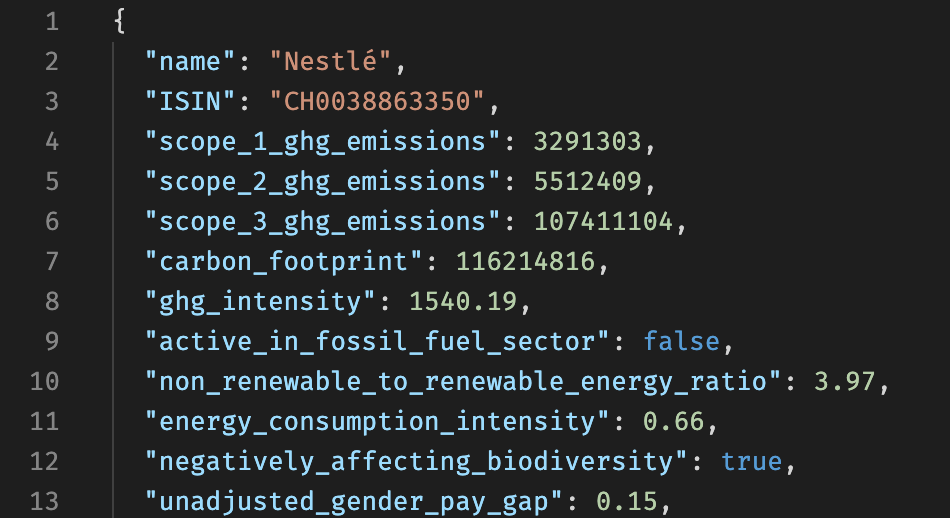
Task: Click the number 107411104 on line 6
Action: coord(603,222)
